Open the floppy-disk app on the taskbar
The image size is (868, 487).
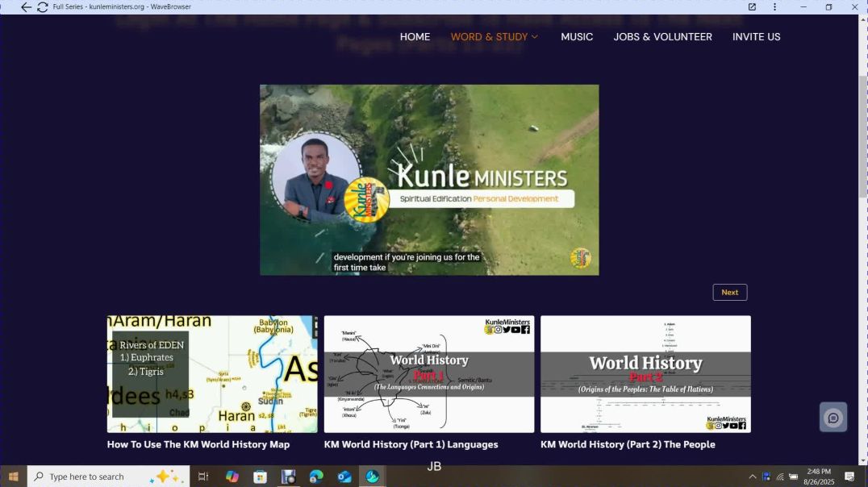pyautogui.click(x=289, y=476)
